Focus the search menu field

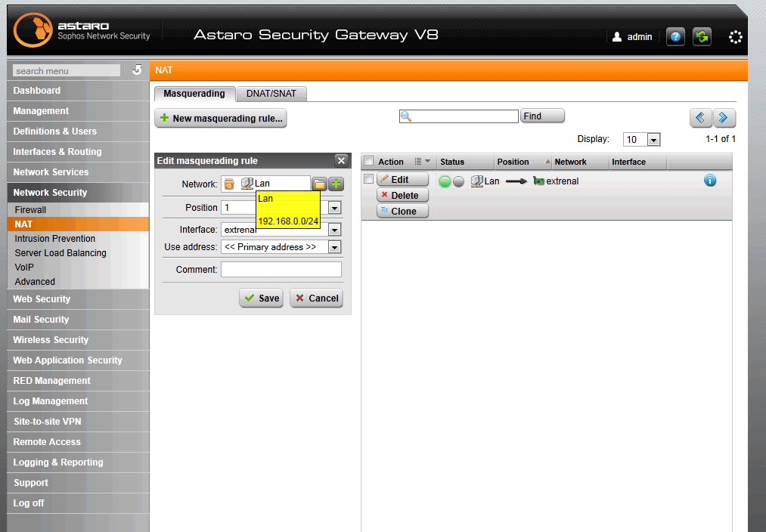pos(67,71)
